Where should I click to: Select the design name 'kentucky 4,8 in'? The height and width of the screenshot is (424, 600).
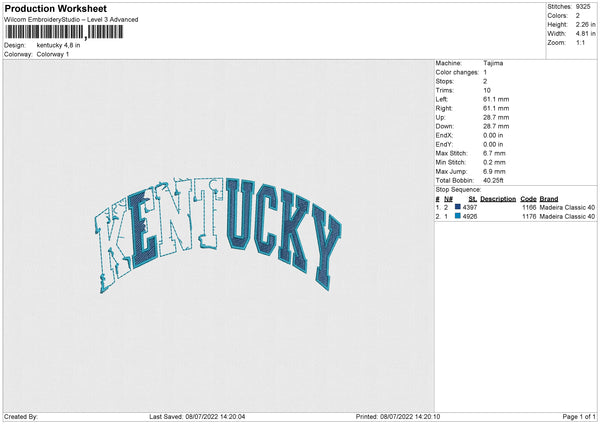tap(59, 45)
